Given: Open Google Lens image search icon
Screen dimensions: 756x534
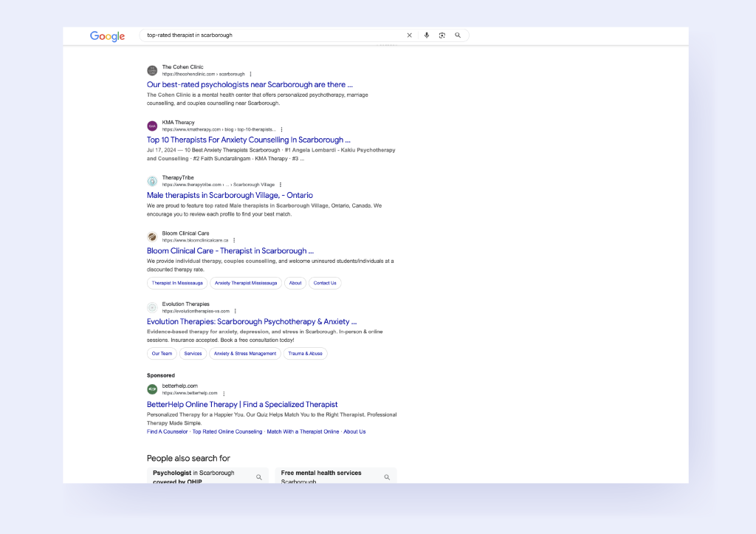Looking at the screenshot, I should [442, 35].
